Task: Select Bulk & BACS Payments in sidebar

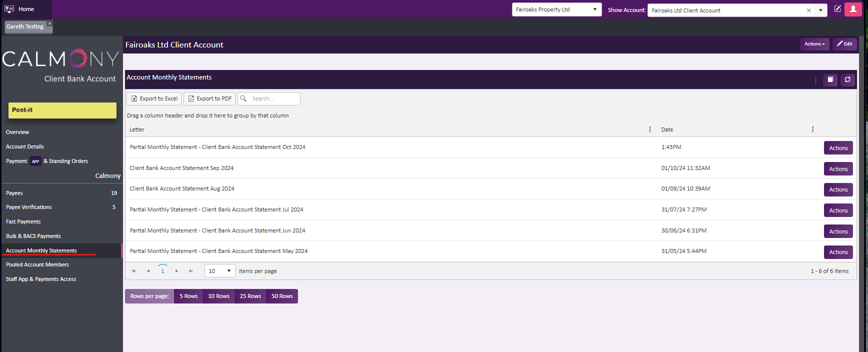Action: [x=33, y=236]
